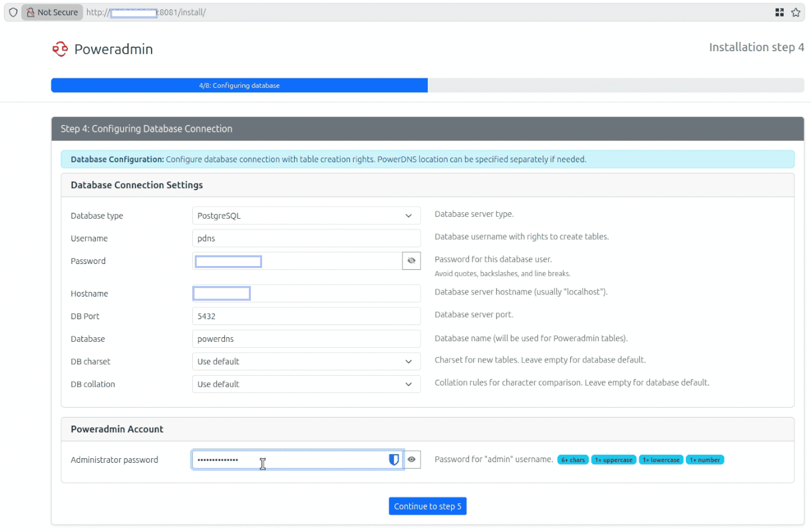Image resolution: width=811 pixels, height=532 pixels.
Task: Expand the DB charset dropdown
Action: (x=306, y=362)
